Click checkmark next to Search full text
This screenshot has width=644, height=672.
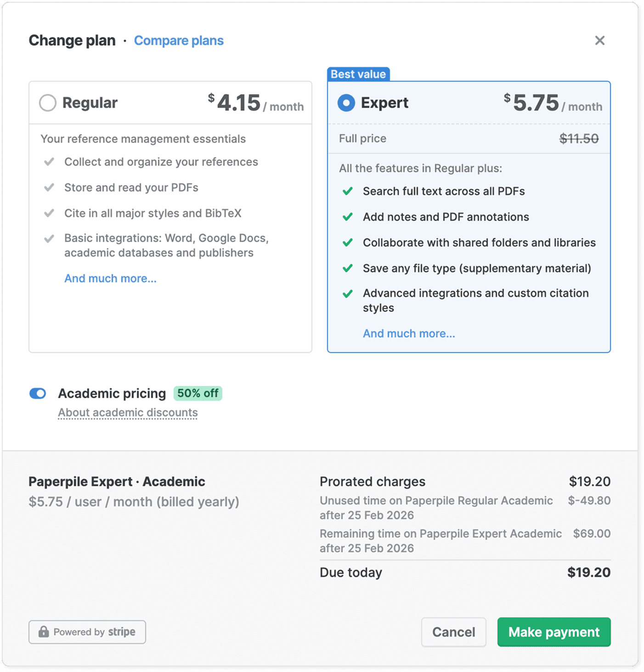348,191
